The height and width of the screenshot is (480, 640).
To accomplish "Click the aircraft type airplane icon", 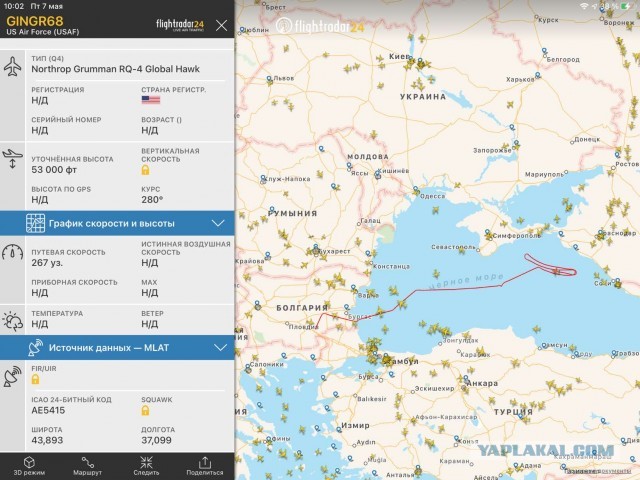I will tap(13, 67).
